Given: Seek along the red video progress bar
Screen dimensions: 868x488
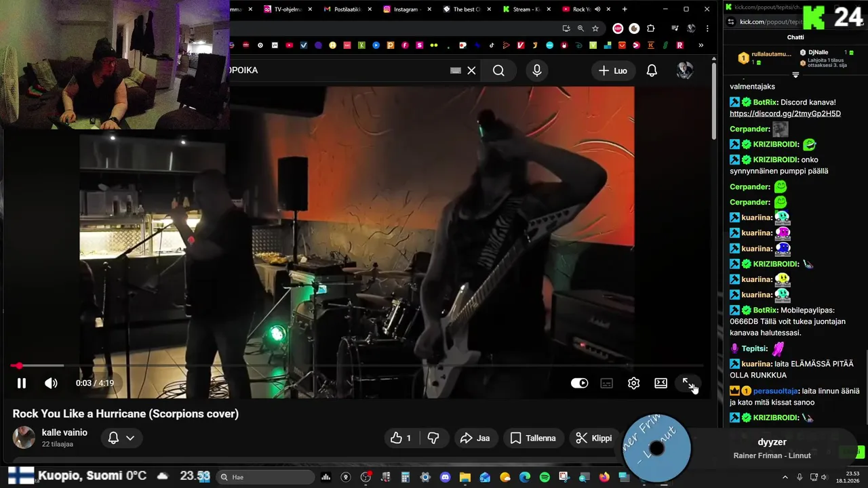Looking at the screenshot, I should (357, 366).
